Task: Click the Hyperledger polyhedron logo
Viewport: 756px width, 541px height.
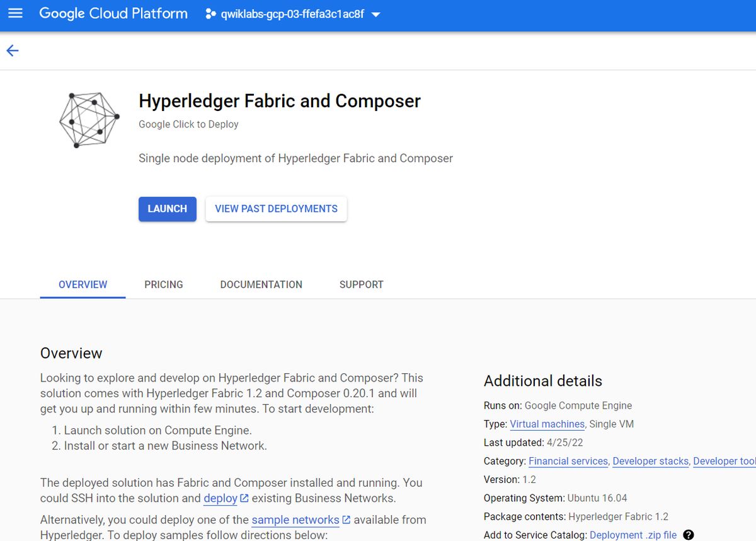Action: pyautogui.click(x=89, y=120)
